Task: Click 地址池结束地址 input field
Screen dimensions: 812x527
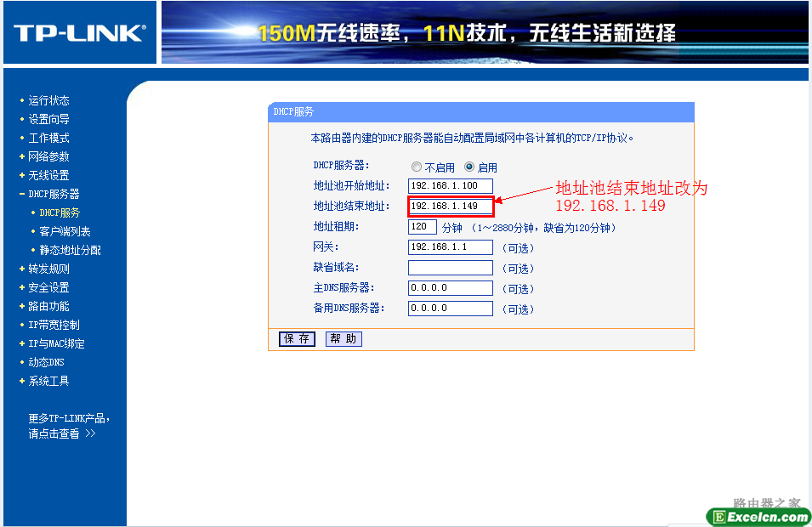Action: (451, 206)
